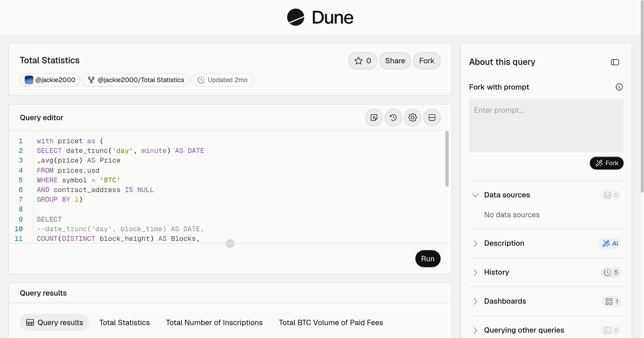Collapse the Data sources section
644x338 pixels.
point(475,195)
